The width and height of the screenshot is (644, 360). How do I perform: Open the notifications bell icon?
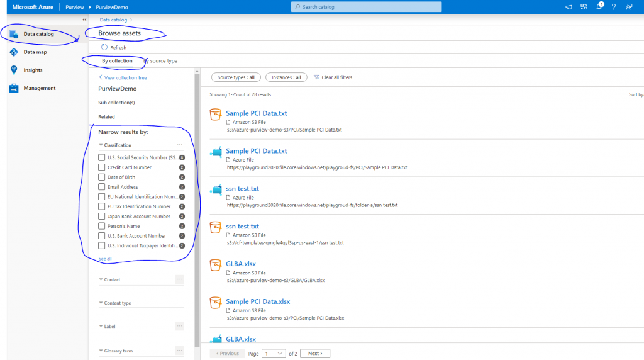click(x=599, y=7)
